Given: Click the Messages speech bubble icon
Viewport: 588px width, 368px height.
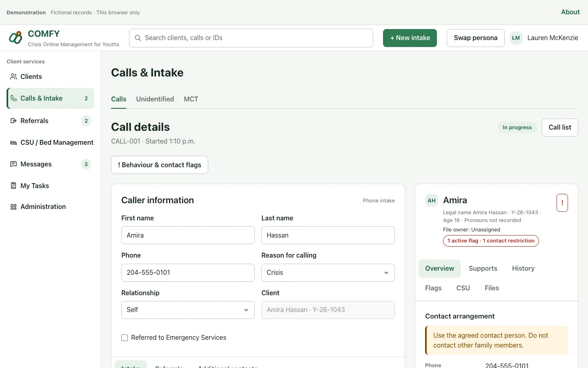Looking at the screenshot, I should [13, 164].
